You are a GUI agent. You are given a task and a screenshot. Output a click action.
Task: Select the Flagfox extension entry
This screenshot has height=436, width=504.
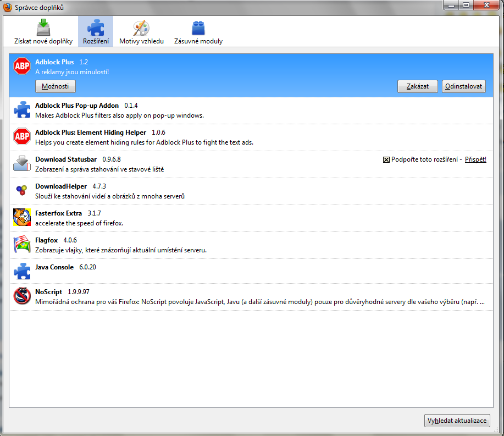pyautogui.click(x=251, y=245)
